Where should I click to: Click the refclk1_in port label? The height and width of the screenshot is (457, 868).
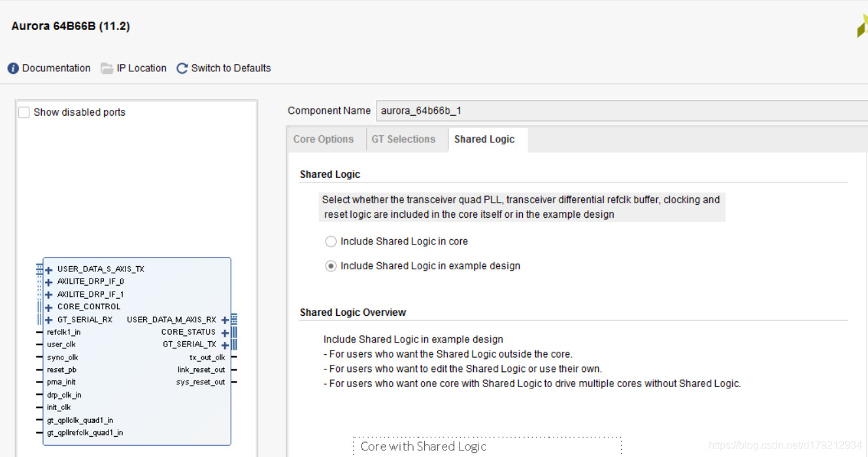[64, 332]
